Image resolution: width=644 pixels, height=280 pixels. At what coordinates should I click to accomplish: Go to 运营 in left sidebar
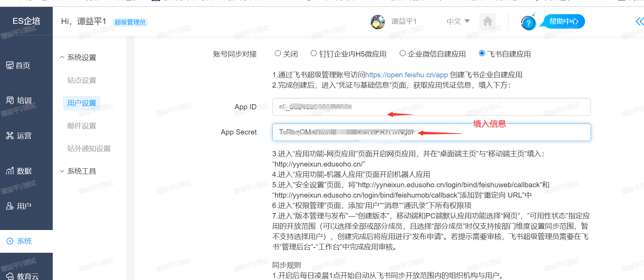pyautogui.click(x=19, y=136)
